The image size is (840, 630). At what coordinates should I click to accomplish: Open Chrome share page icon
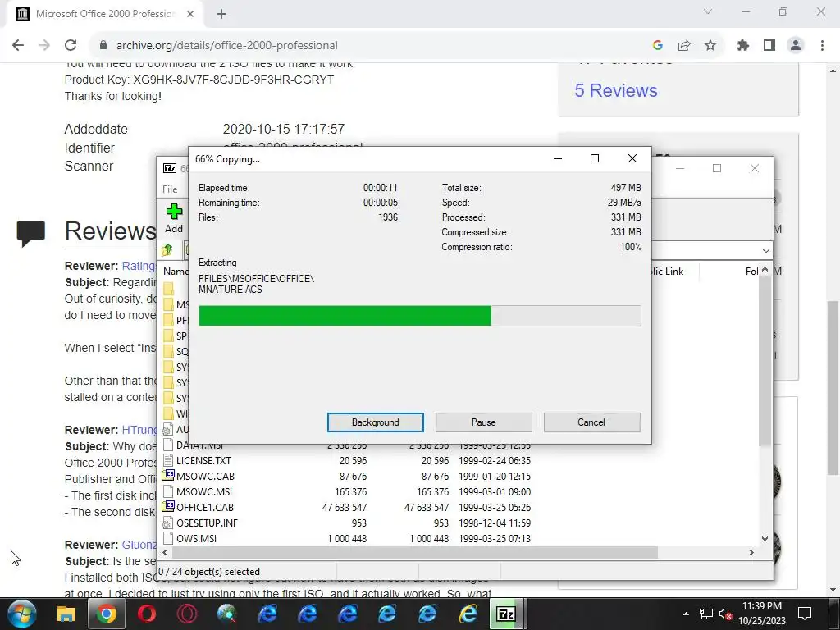684,46
